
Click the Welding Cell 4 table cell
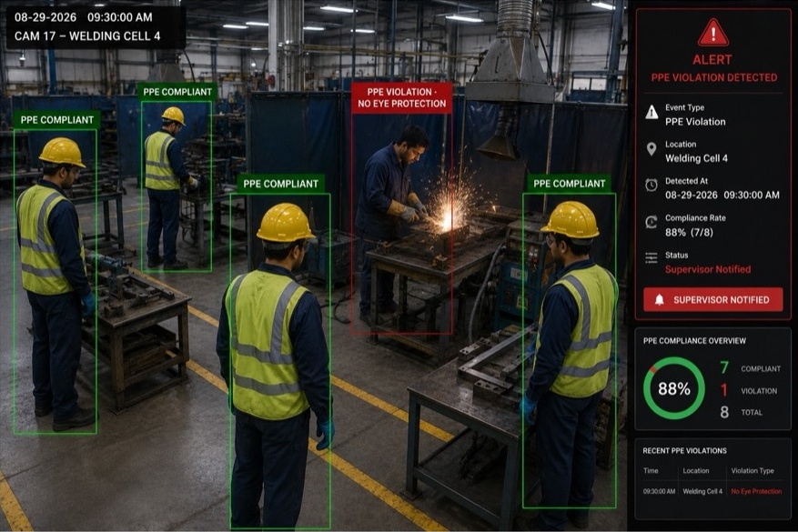pos(702,491)
